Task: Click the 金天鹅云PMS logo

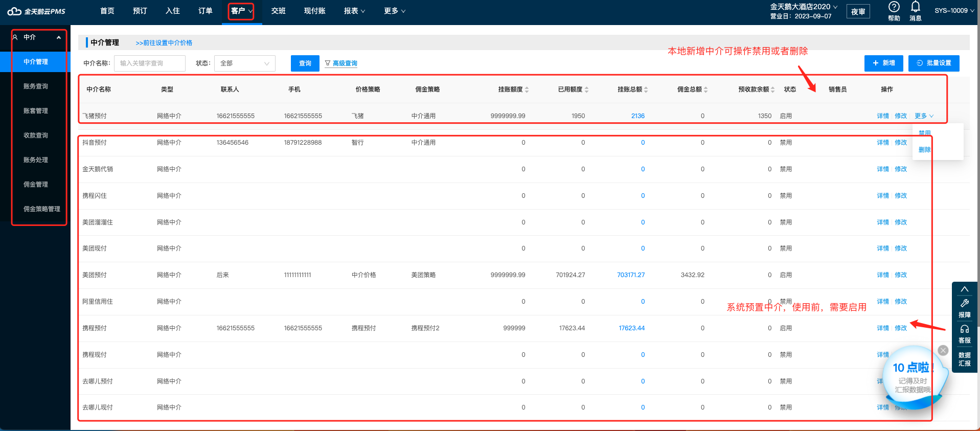Action: (36, 11)
